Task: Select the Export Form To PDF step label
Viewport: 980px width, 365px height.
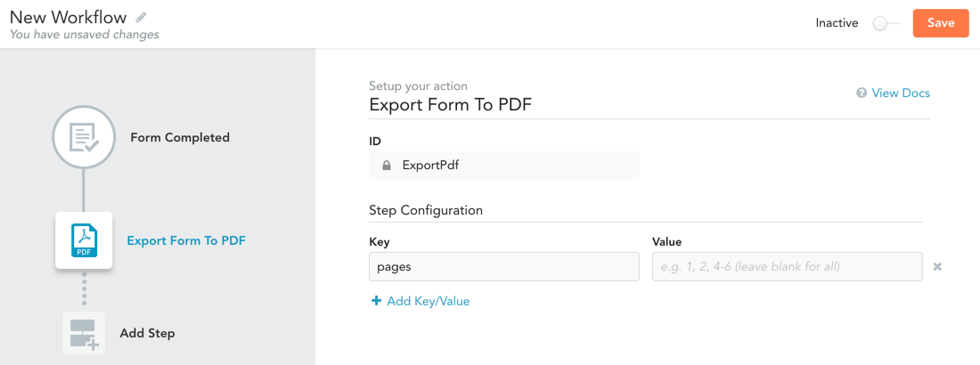Action: tap(186, 240)
